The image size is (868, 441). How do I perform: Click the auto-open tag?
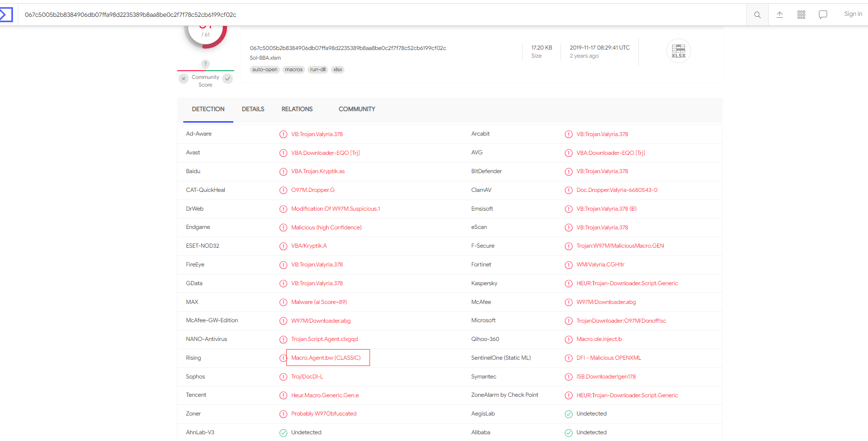point(265,70)
